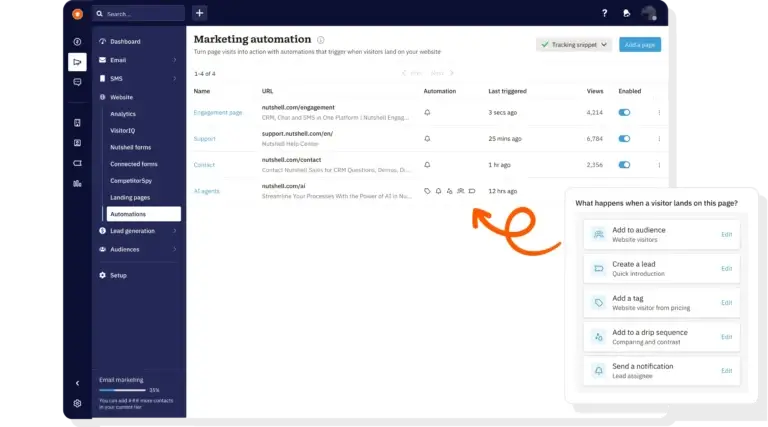
Task: Open the Contact page link
Action: 204,165
